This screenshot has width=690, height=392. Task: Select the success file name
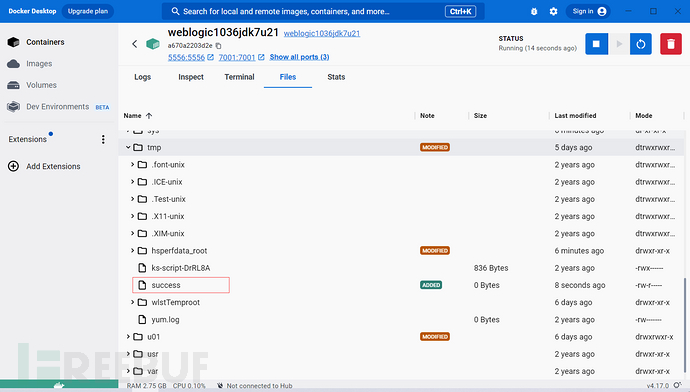click(x=166, y=285)
